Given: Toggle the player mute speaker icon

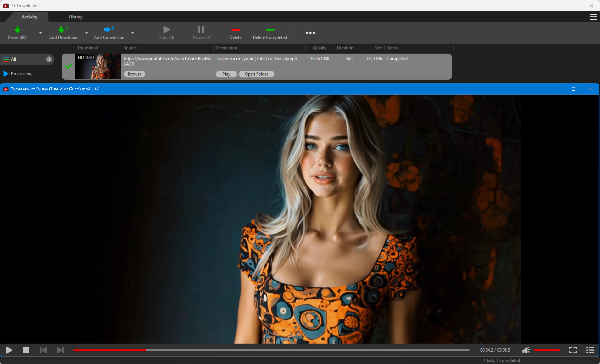Looking at the screenshot, I should [526, 350].
